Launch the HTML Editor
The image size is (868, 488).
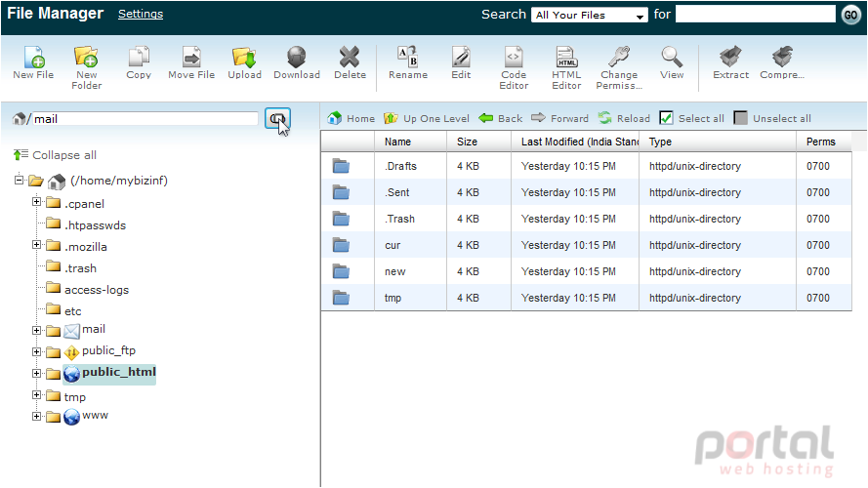[x=566, y=57]
